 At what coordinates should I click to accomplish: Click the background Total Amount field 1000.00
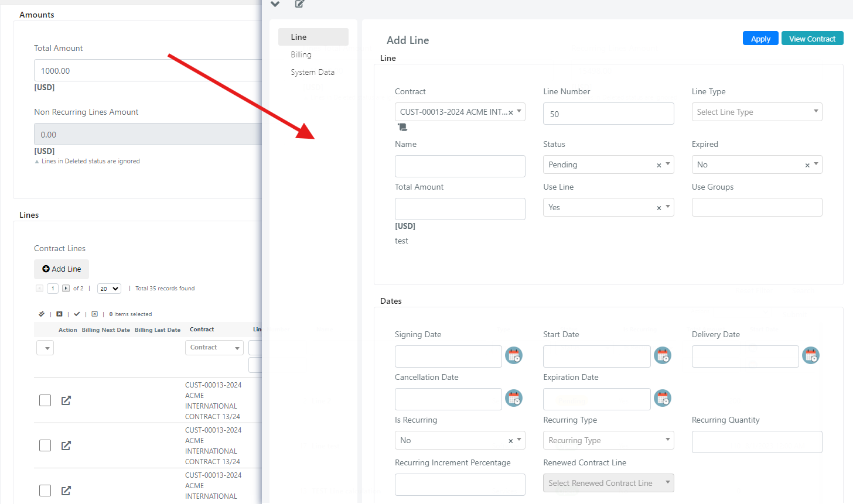pos(148,70)
